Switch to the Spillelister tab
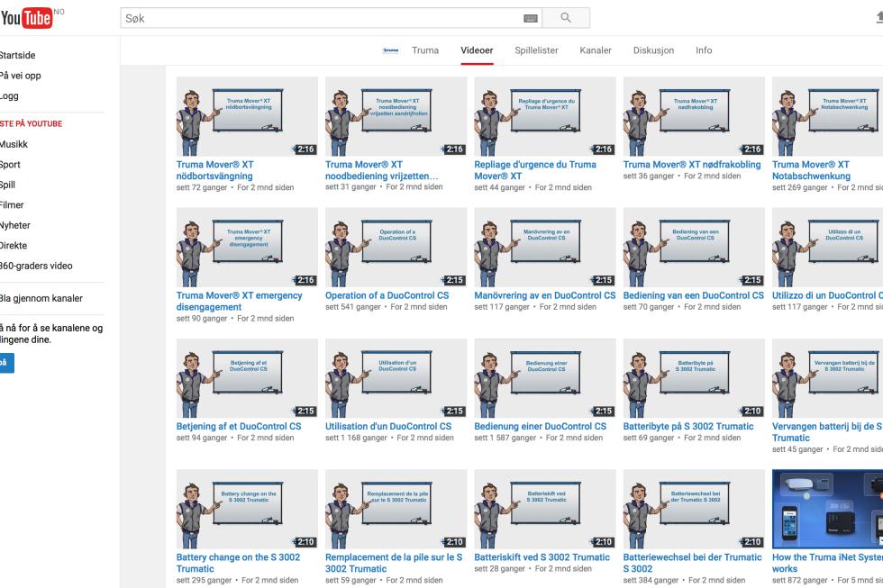This screenshot has height=588, width=883. (x=536, y=50)
